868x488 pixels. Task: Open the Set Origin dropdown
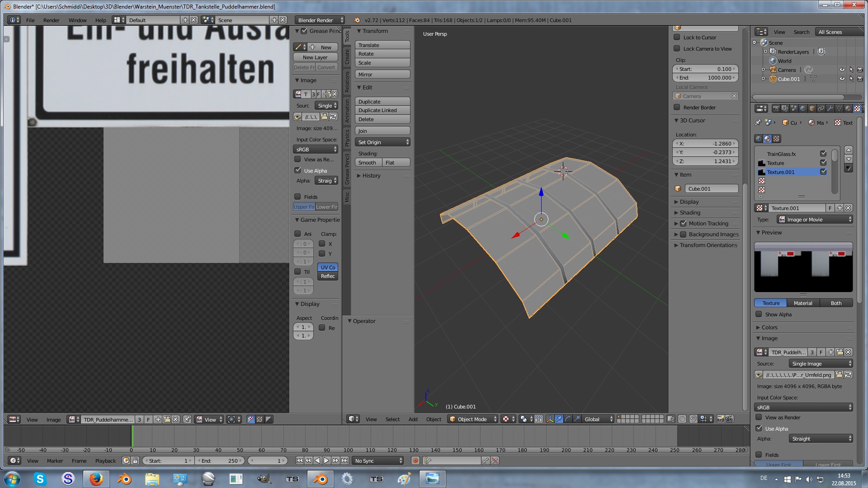(382, 142)
